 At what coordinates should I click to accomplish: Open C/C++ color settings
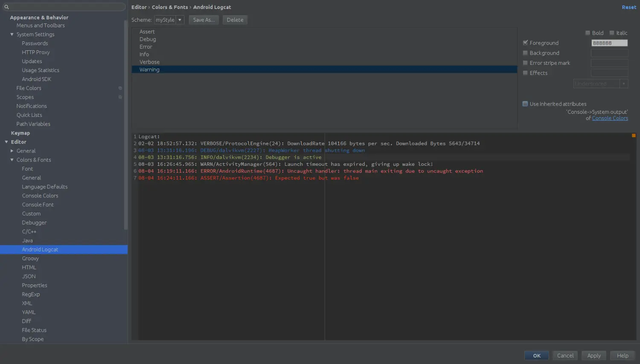click(29, 231)
